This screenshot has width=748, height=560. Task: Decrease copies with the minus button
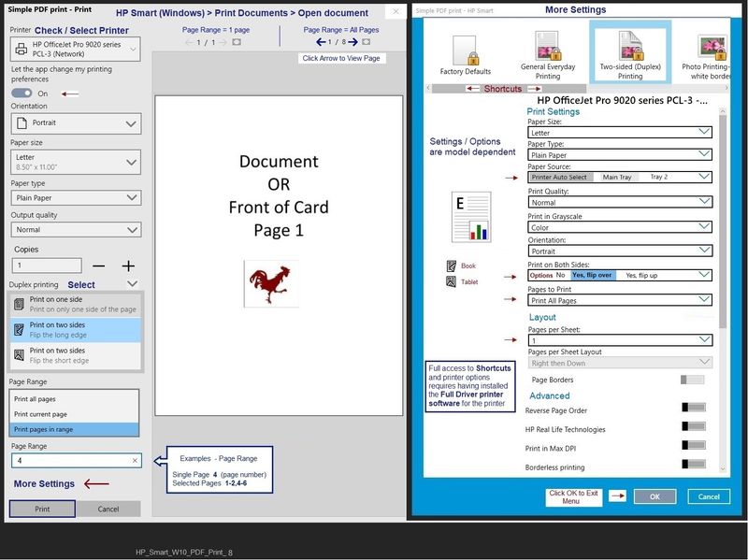pos(99,266)
